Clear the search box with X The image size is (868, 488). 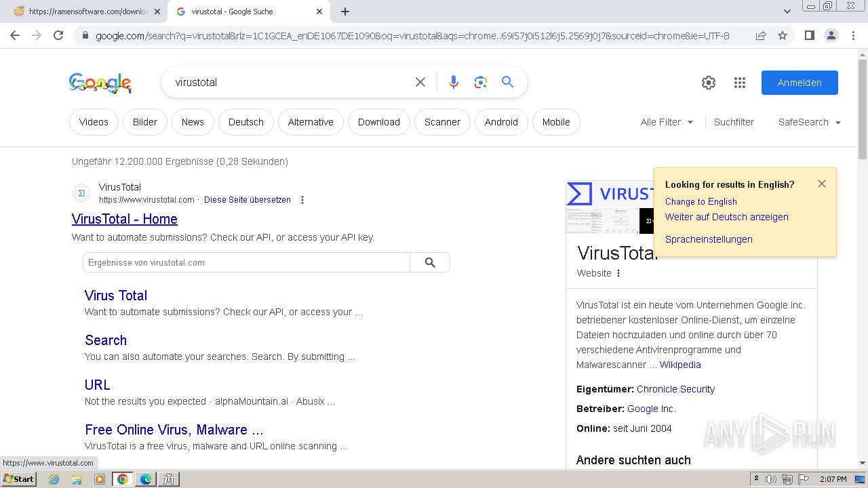420,82
